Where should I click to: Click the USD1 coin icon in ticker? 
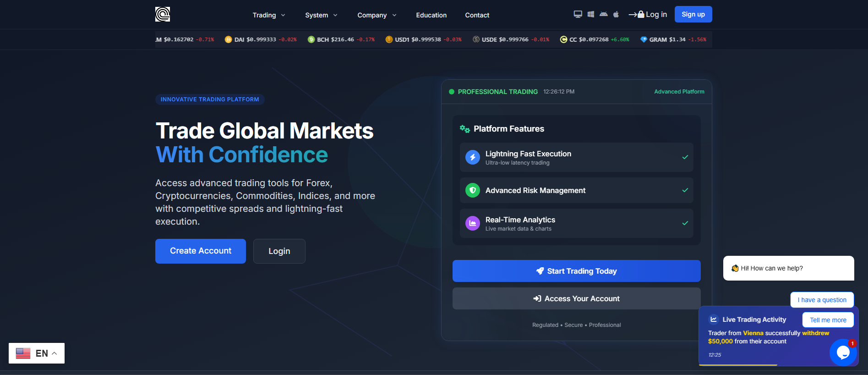pos(389,39)
